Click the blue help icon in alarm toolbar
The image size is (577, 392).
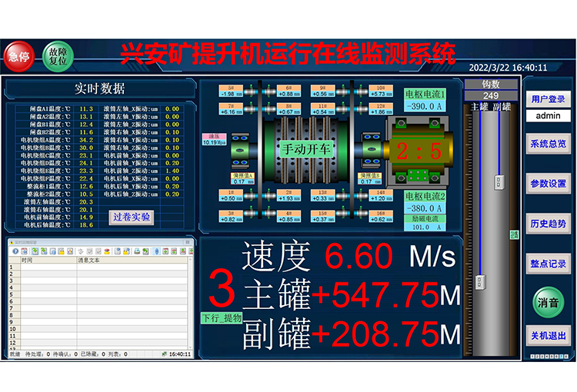[15, 251]
